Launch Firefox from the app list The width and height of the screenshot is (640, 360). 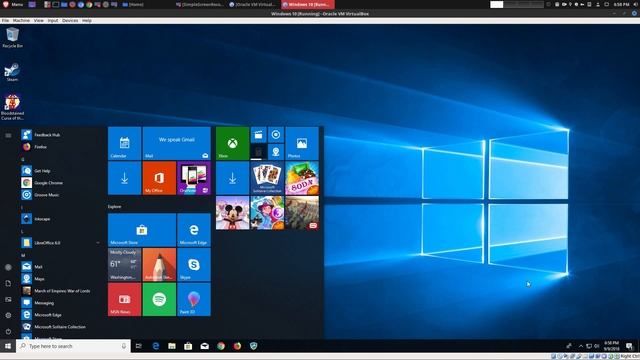pyautogui.click(x=61, y=147)
